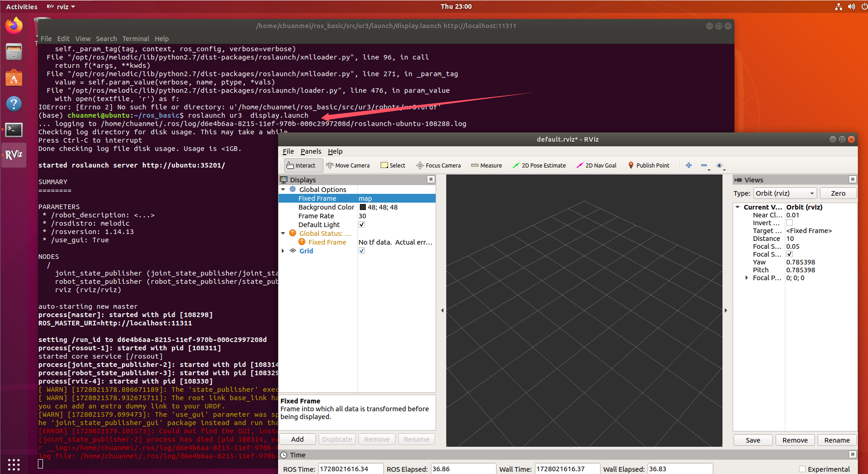Choose the Focus Camera tool
Viewport: 868px width, 474px height.
coord(438,165)
